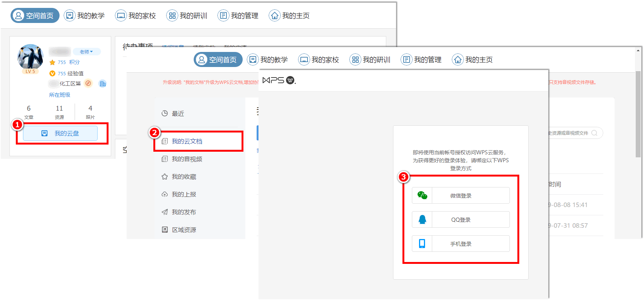Click the WPS logo in dialog header
This screenshot has width=644, height=300.
pos(279,80)
